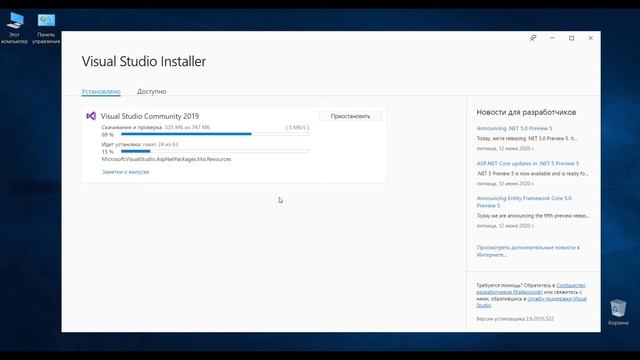Screen dimensions: 640x360
Task: Open the Корзина recycle bin icon
Action: [618, 312]
